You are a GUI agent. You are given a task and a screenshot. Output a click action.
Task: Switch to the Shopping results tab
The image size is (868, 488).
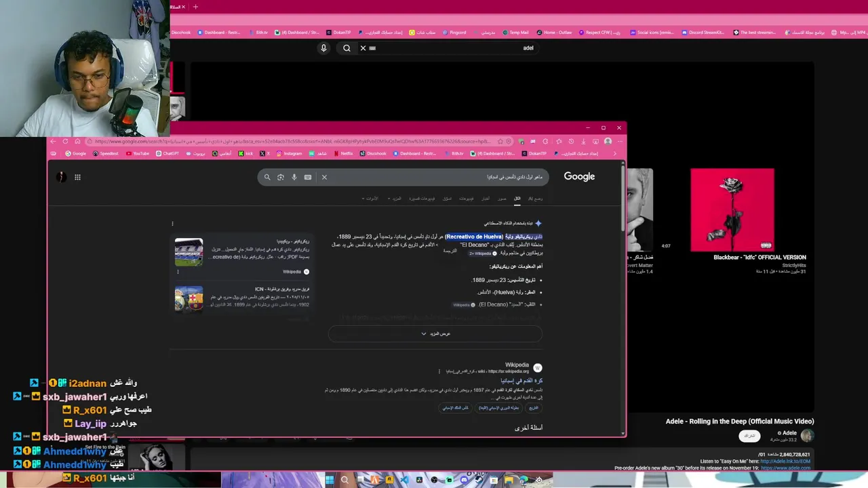point(448,199)
